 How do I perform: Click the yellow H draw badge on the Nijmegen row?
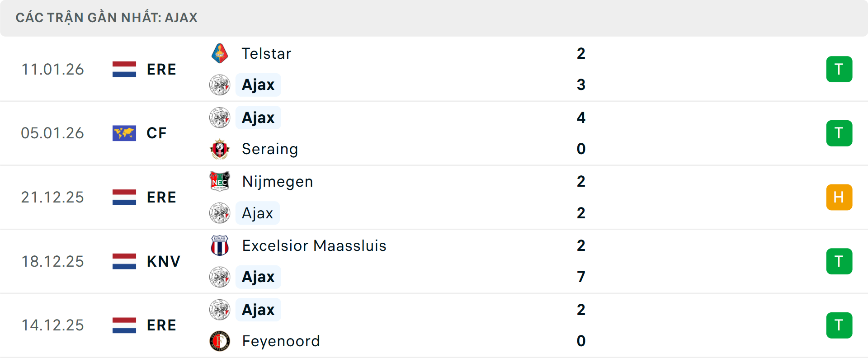[840, 197]
